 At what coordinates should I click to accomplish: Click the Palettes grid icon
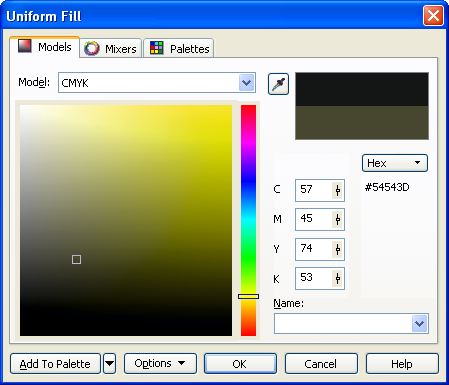pos(156,48)
